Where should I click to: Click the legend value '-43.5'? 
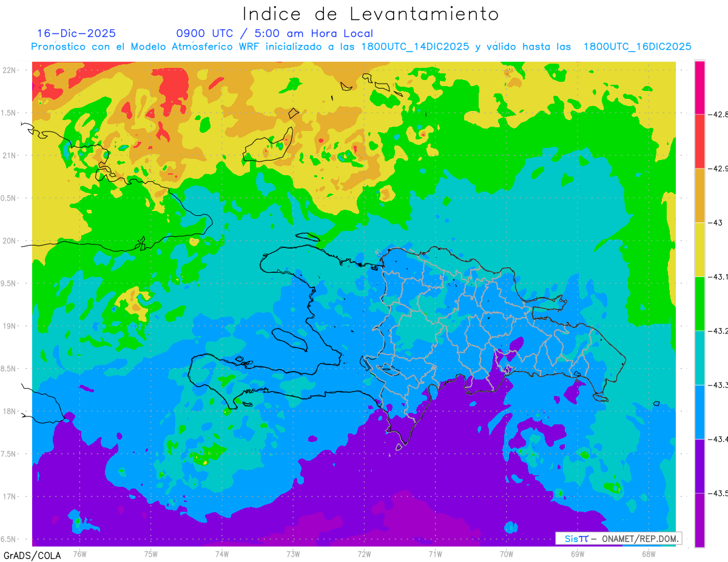pyautogui.click(x=717, y=493)
